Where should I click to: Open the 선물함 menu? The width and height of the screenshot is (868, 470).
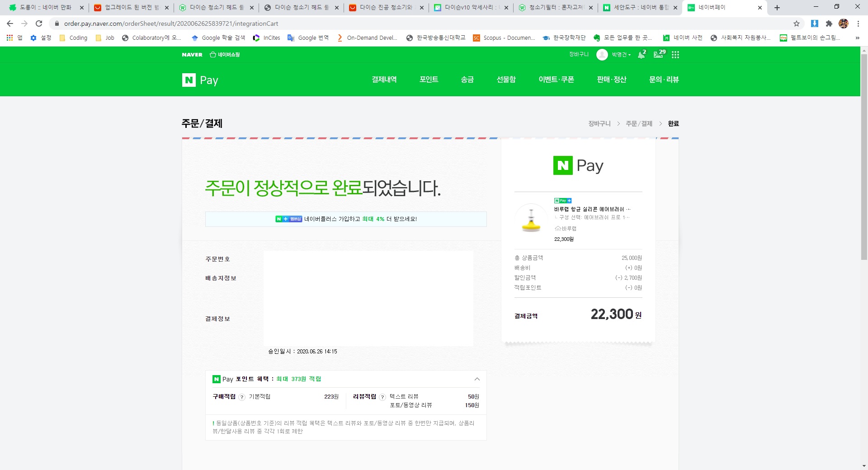tap(506, 80)
